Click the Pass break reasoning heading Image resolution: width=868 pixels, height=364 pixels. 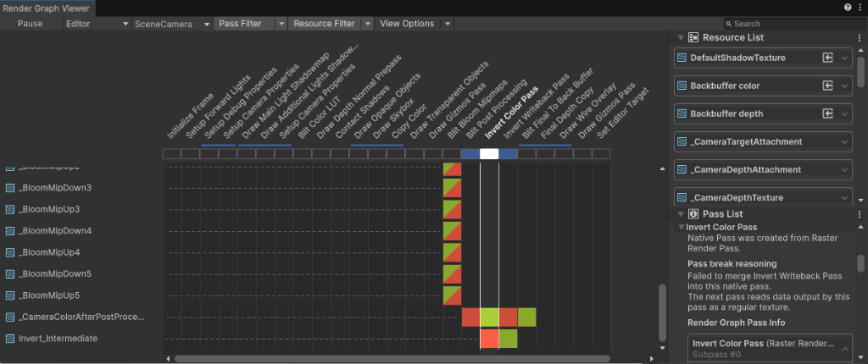[732, 264]
